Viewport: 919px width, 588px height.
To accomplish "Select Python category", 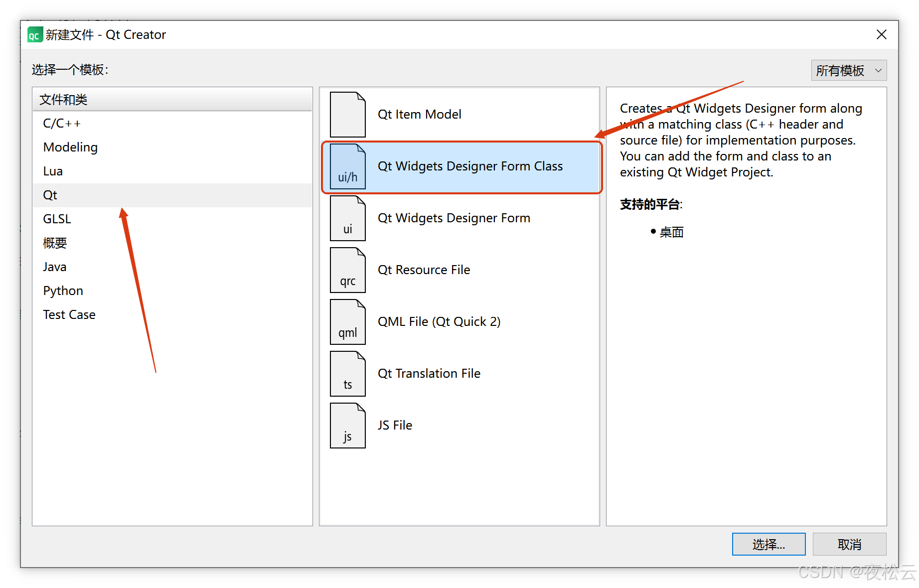I will pos(172,291).
